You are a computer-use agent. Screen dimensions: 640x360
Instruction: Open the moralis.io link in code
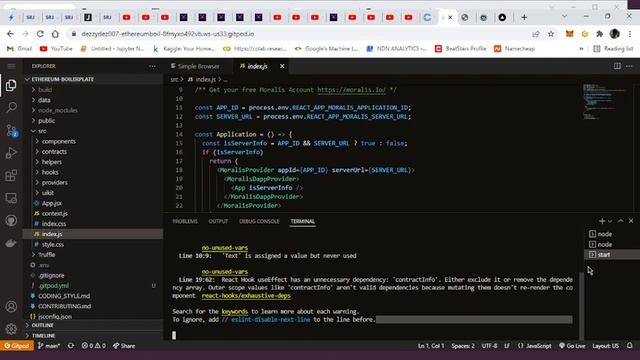pos(351,90)
